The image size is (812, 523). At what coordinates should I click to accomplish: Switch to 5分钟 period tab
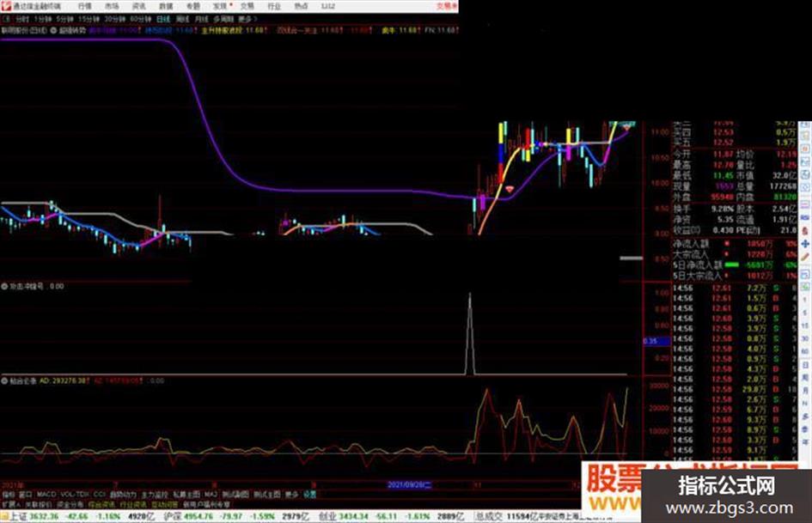65,19
